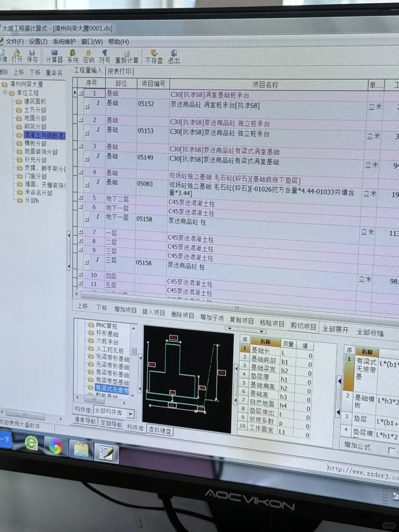
Task: Click the 系统 toolbar icon
Action: [73, 57]
